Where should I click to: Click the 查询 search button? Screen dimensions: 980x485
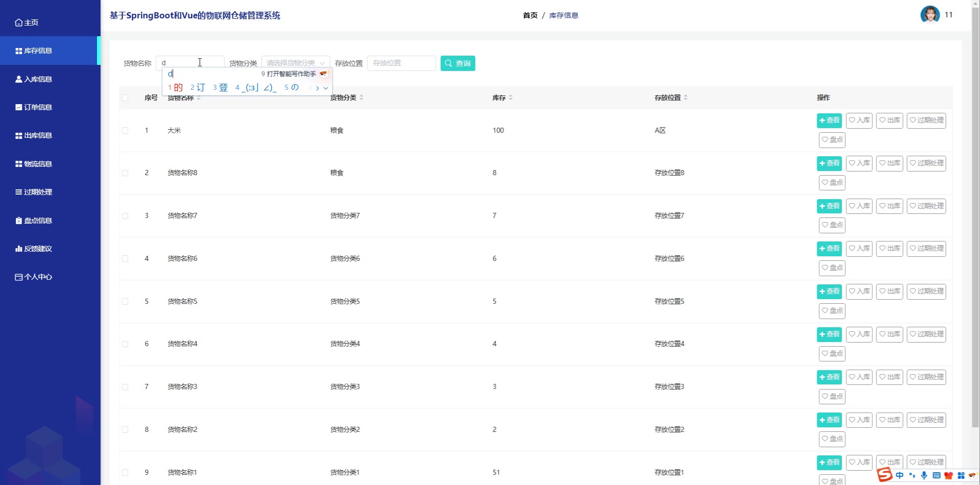[x=457, y=63]
